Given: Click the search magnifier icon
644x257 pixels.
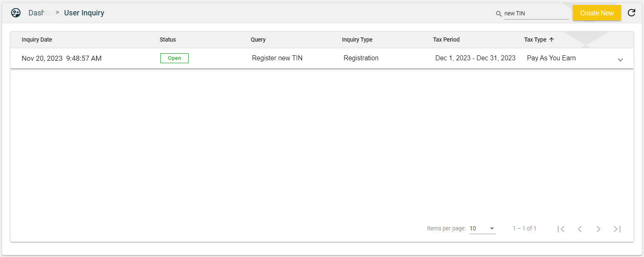Looking at the screenshot, I should (x=499, y=14).
